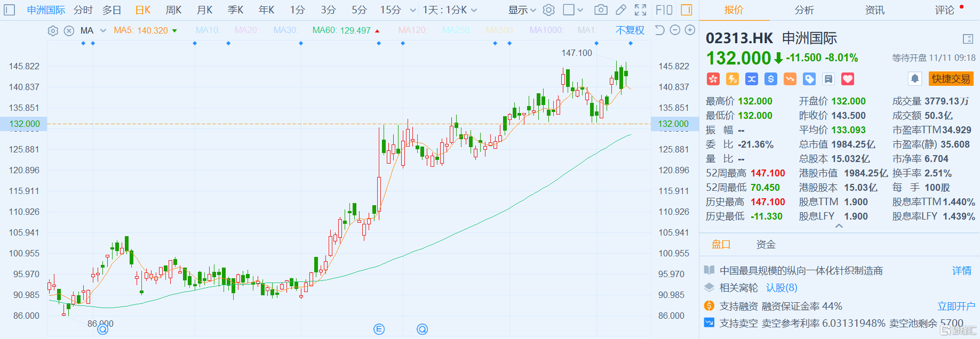
Task: Click the orange short-selling trend icon below price
Action: click(x=790, y=79)
